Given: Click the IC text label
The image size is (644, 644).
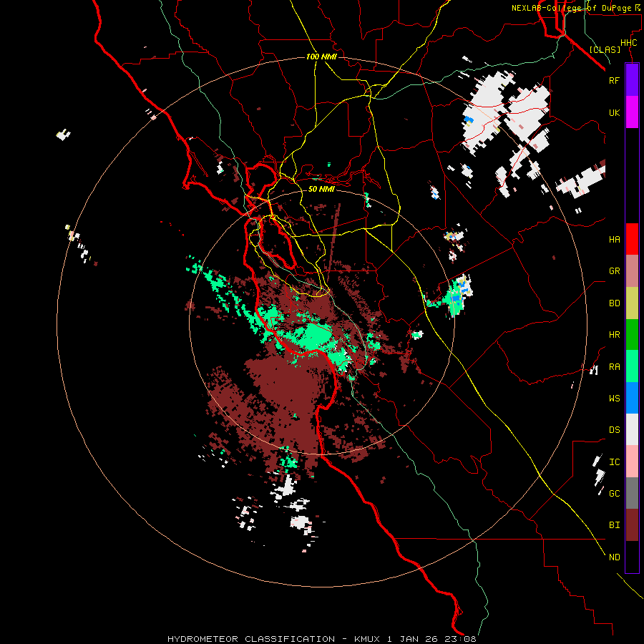Looking at the screenshot, I should pos(614,462).
